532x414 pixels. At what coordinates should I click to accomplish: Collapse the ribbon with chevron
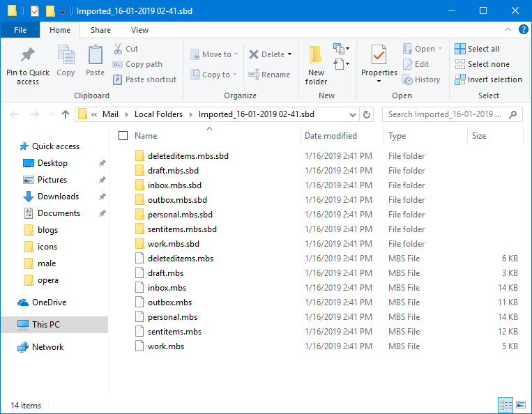(x=508, y=30)
